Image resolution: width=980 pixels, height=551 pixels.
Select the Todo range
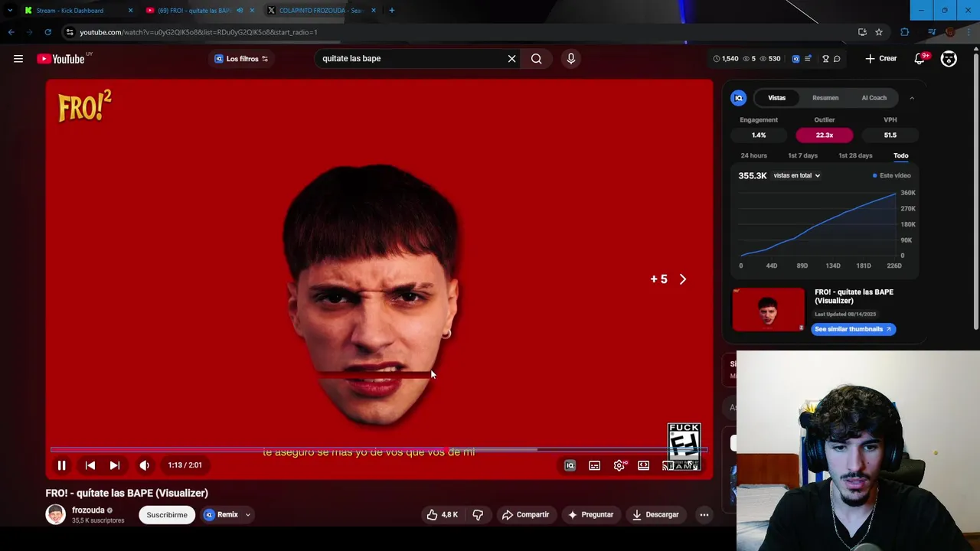901,156
